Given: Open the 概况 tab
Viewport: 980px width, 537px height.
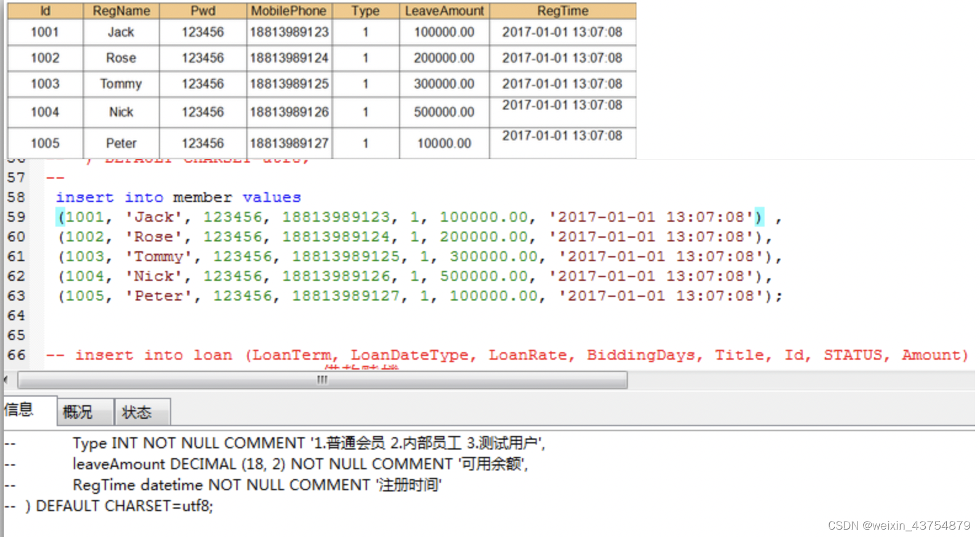Looking at the screenshot, I should (85, 412).
